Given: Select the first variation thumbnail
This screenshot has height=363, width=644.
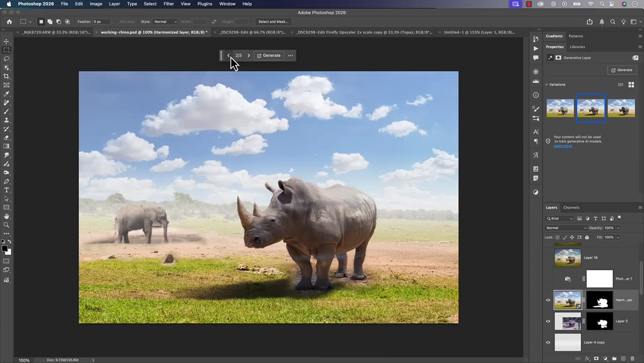Looking at the screenshot, I should [560, 108].
